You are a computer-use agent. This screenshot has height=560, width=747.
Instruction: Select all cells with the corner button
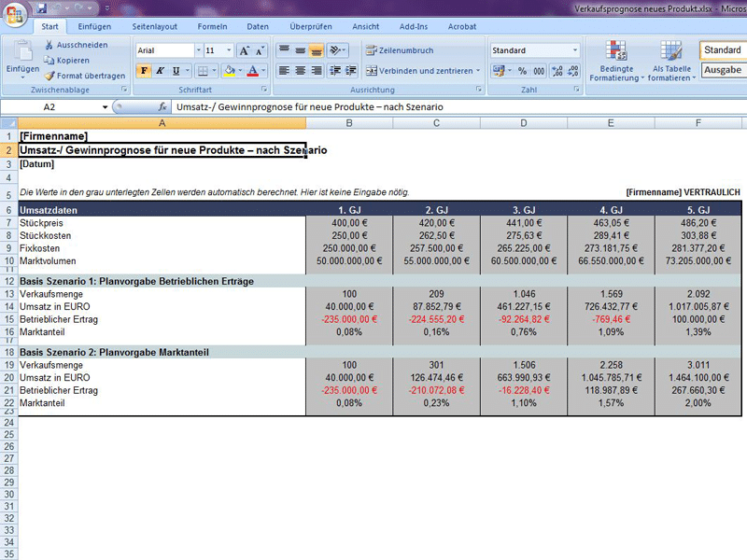pyautogui.click(x=8, y=123)
